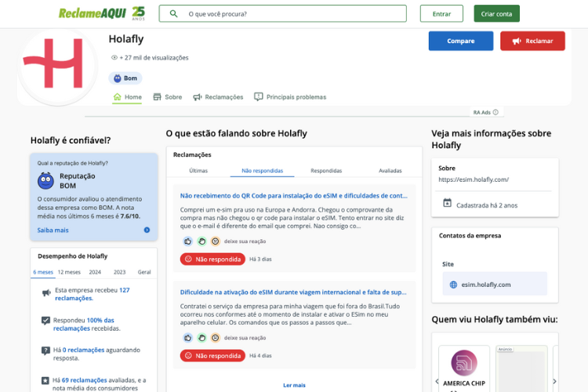Viewport: 588px width, 392px height.
Task: Click the '69 reclamações' link
Action: [x=85, y=380]
